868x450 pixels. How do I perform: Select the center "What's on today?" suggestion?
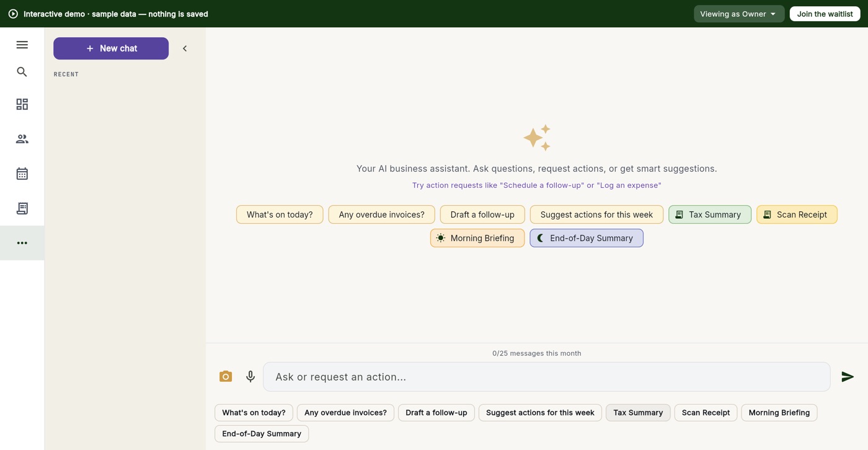[x=280, y=214]
